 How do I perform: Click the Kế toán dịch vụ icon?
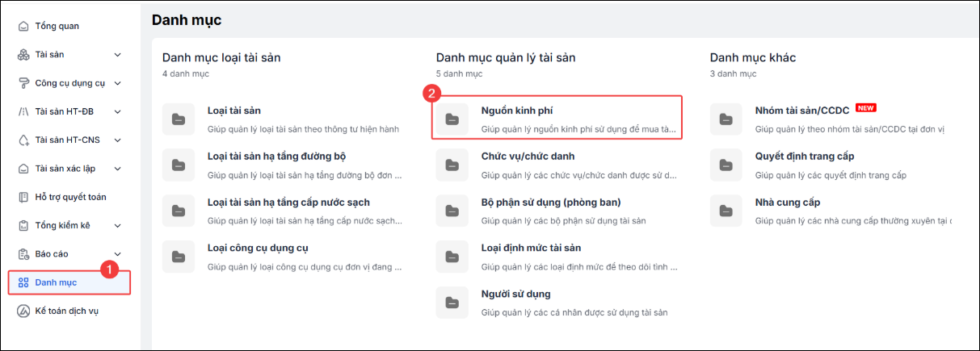pyautogui.click(x=23, y=311)
